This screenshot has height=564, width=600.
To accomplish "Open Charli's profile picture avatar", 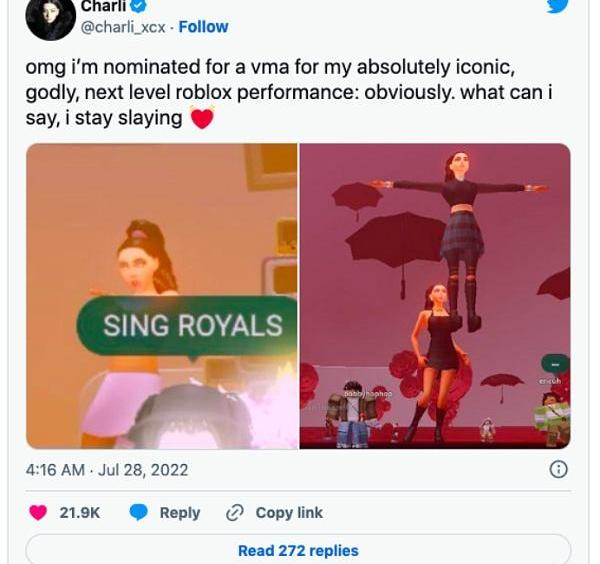I will click(50, 17).
